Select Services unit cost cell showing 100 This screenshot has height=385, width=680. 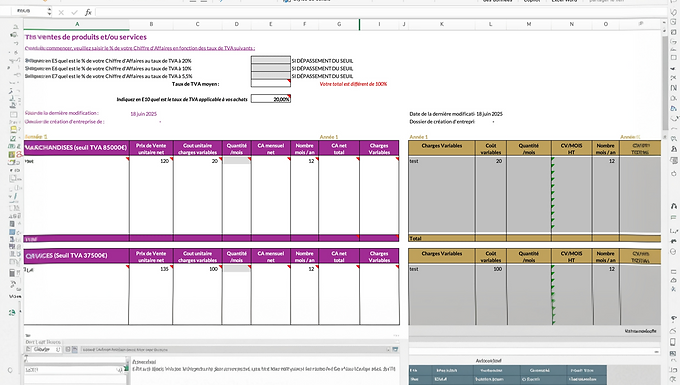tap(197, 269)
